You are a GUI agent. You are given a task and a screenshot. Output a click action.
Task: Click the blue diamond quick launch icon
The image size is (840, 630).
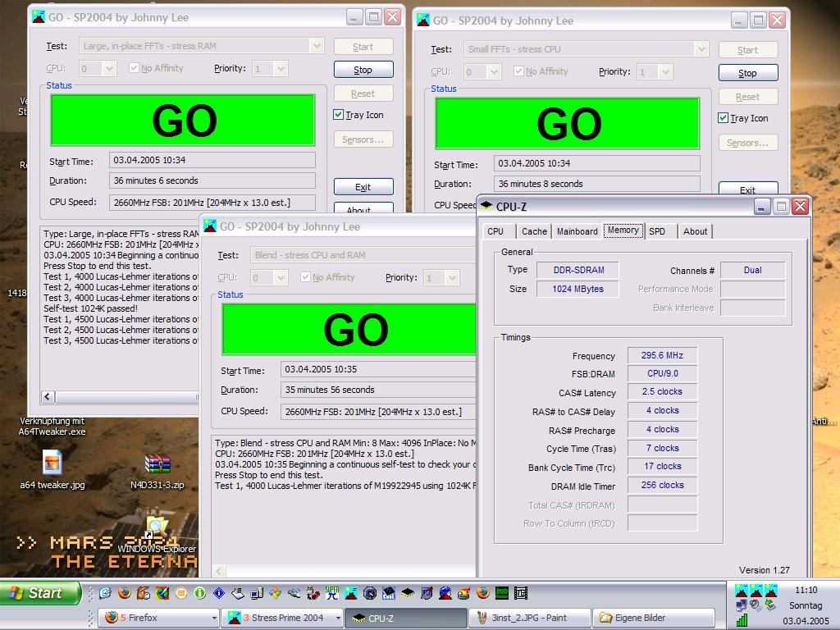pos(219,593)
